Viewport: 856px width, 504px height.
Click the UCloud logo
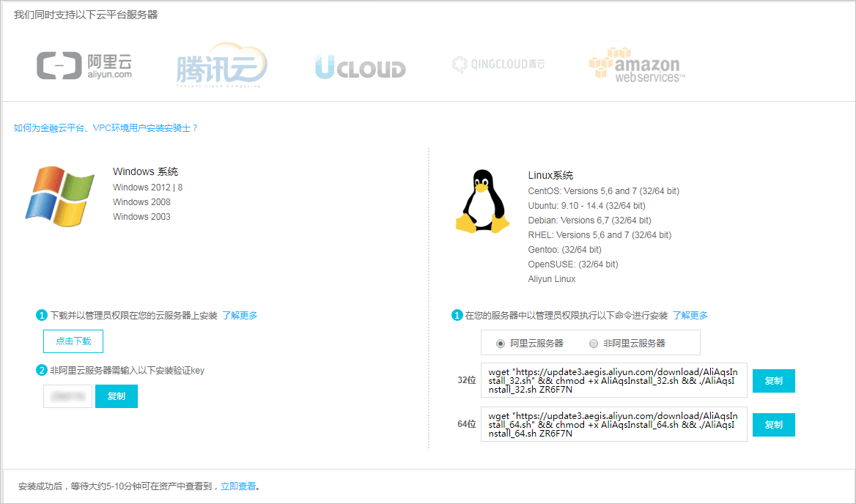tap(360, 67)
